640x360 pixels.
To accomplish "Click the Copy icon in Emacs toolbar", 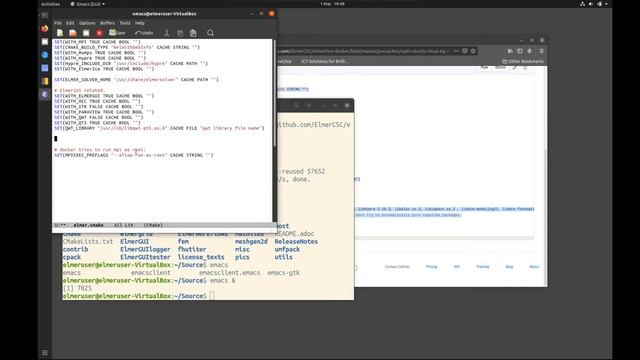I will (x=180, y=33).
